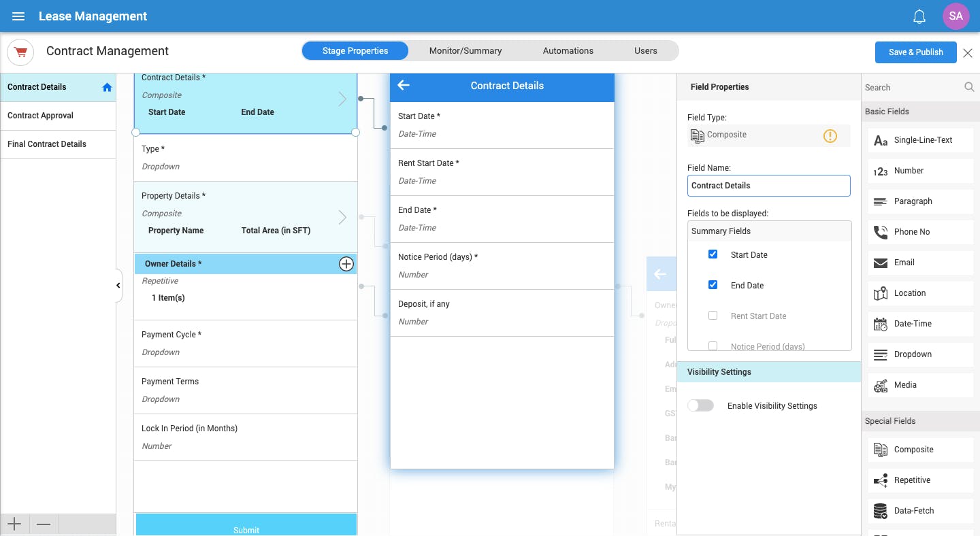Check Rent Start Date summary field

[x=713, y=316]
